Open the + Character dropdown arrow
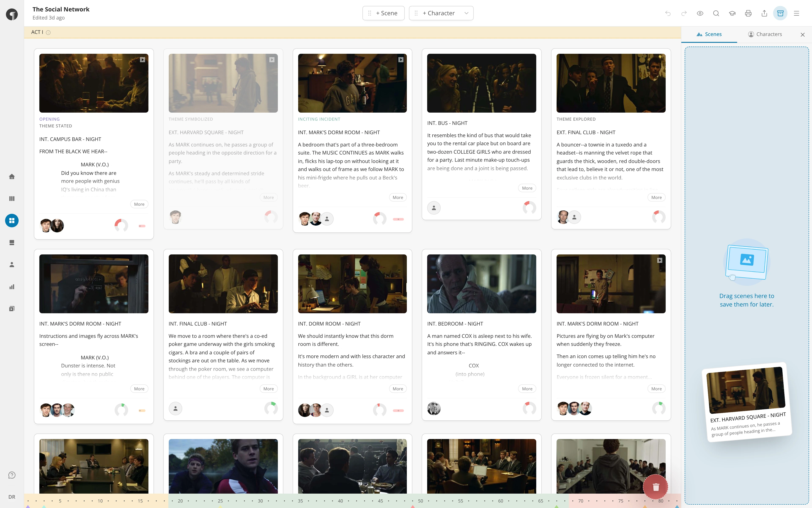 click(466, 13)
